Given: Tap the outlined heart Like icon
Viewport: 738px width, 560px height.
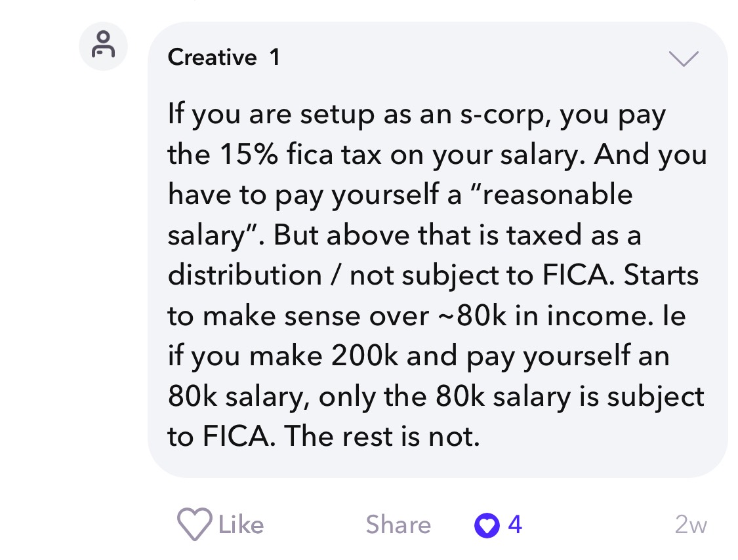Looking at the screenshot, I should point(194,524).
